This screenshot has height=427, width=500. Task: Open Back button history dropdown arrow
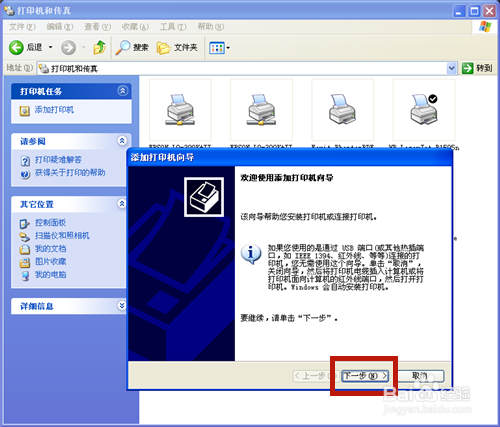[51, 47]
